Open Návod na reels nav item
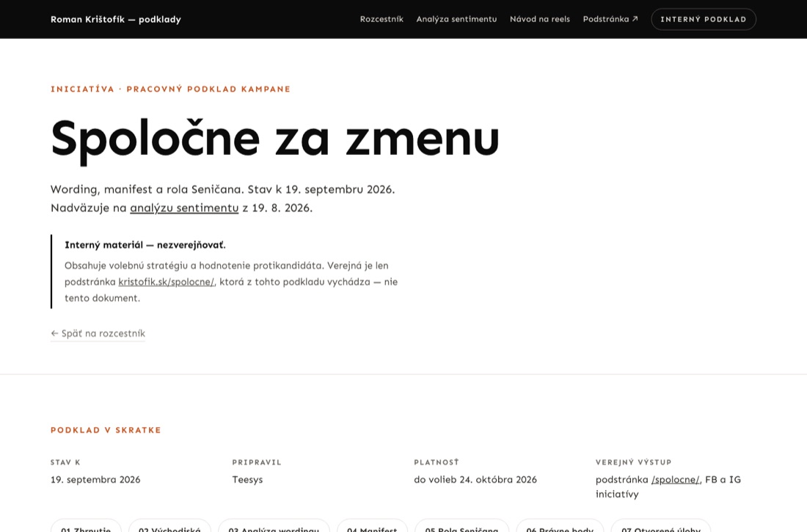 540,19
